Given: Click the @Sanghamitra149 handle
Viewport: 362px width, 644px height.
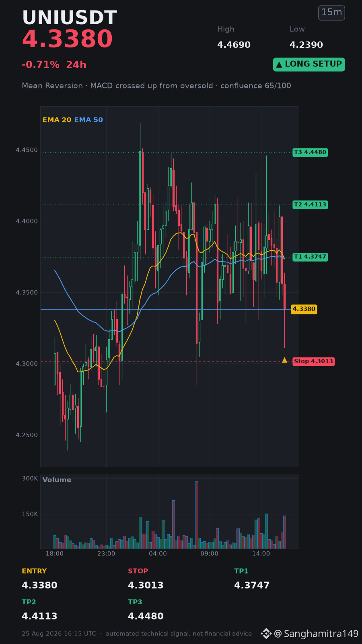Looking at the screenshot, I should (316, 634).
